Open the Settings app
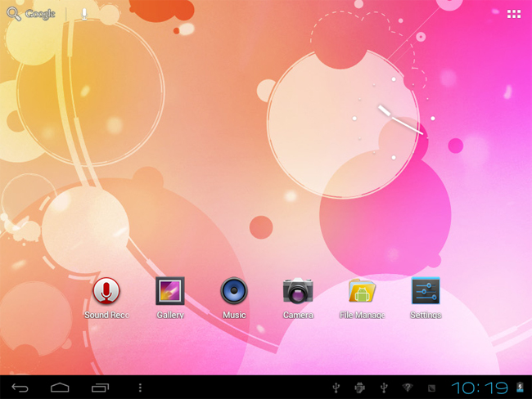The height and width of the screenshot is (399, 532). (x=426, y=291)
